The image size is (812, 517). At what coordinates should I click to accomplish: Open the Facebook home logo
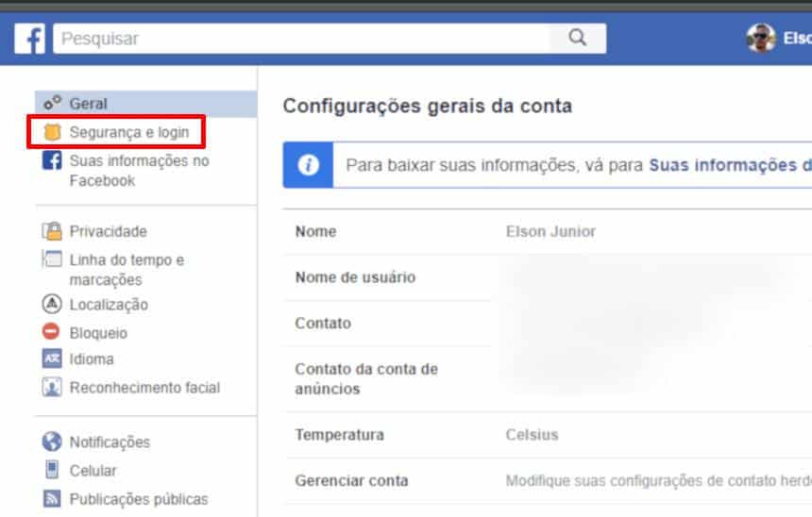[29, 39]
